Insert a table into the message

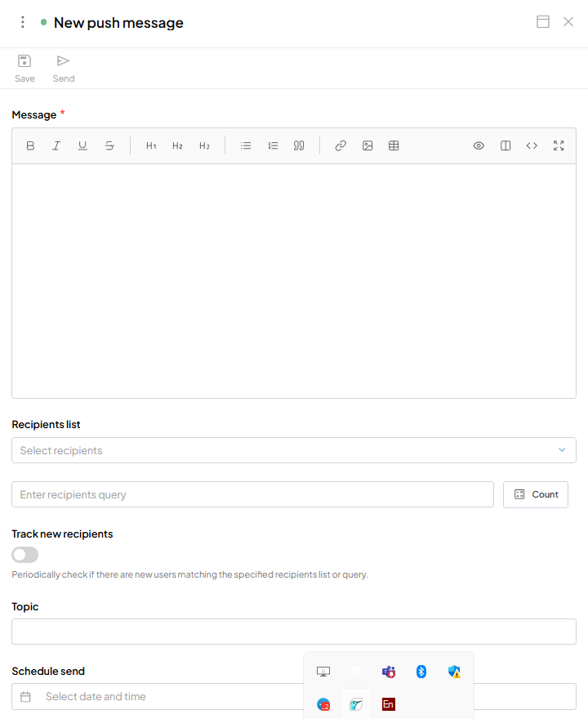(x=394, y=145)
